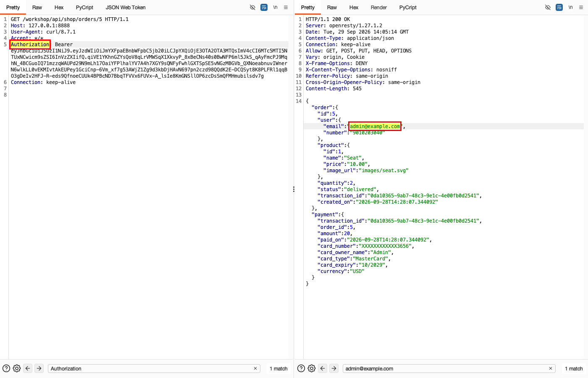Image resolution: width=588 pixels, height=378 pixels.
Task: Click the Content-Length: 545 header
Action: [x=333, y=89]
